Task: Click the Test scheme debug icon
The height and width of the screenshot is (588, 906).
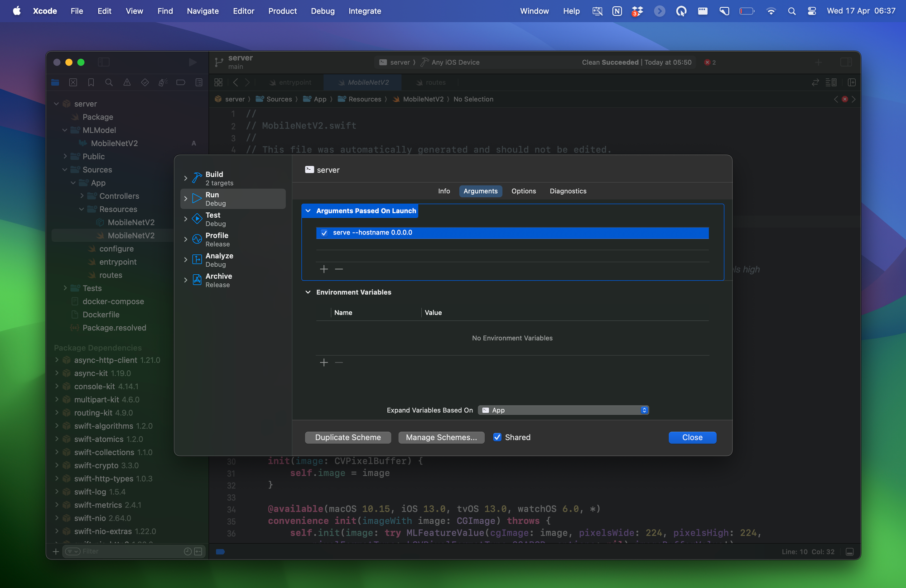Action: click(197, 219)
